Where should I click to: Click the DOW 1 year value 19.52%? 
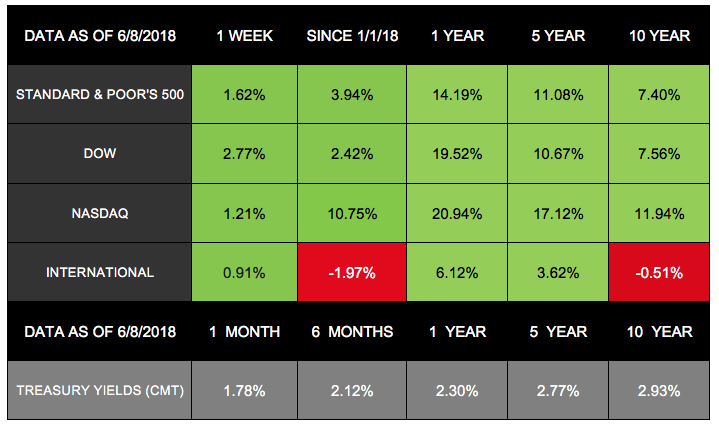coord(456,154)
